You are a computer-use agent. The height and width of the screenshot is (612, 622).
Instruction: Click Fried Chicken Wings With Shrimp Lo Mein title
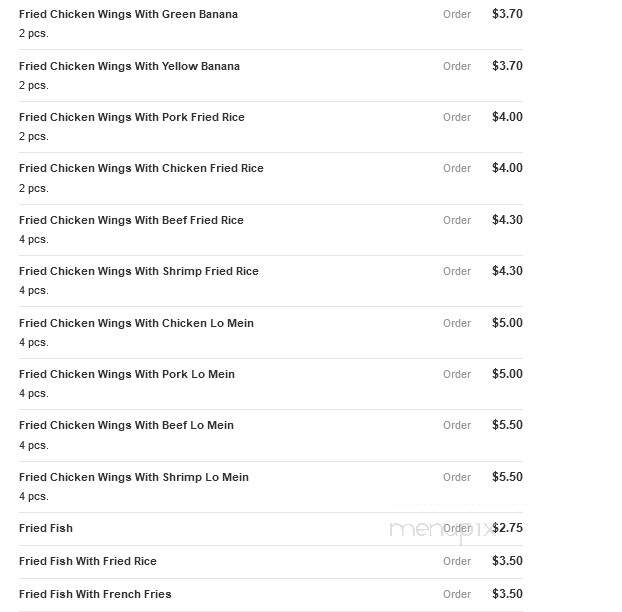point(134,477)
